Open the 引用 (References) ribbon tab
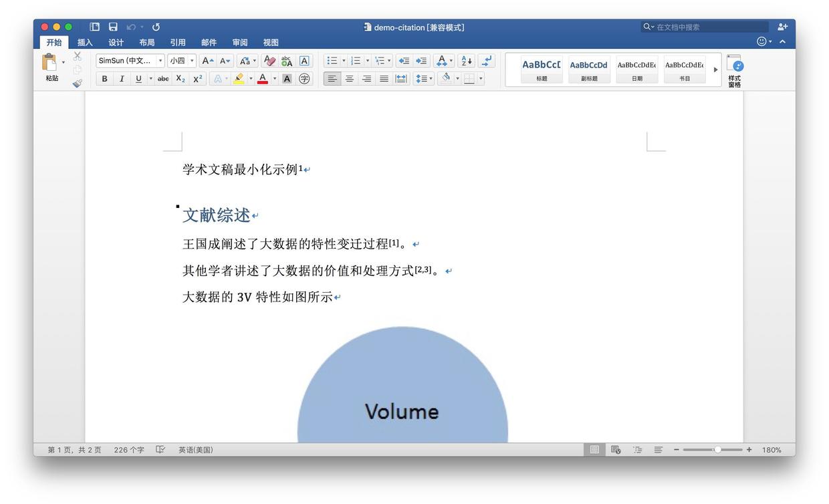 pyautogui.click(x=178, y=42)
